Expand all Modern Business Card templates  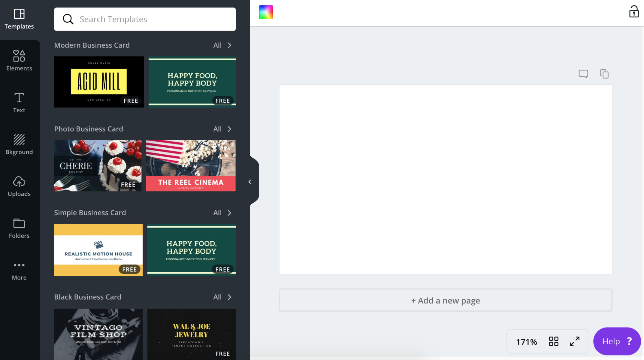click(222, 45)
